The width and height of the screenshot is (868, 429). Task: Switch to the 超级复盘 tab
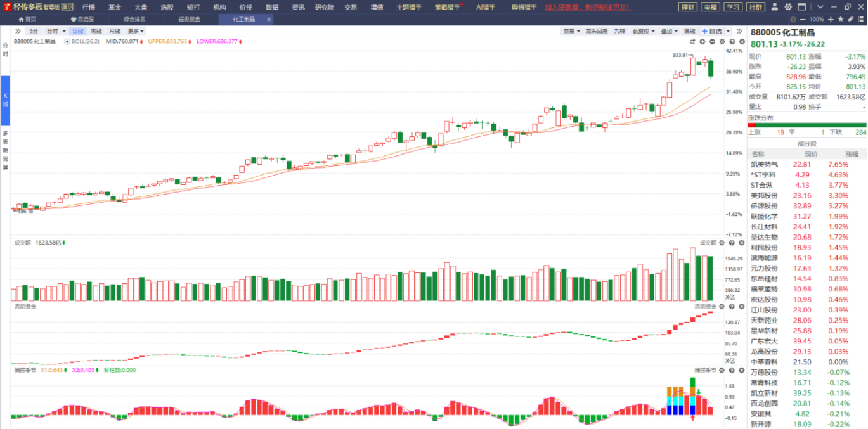click(x=189, y=20)
